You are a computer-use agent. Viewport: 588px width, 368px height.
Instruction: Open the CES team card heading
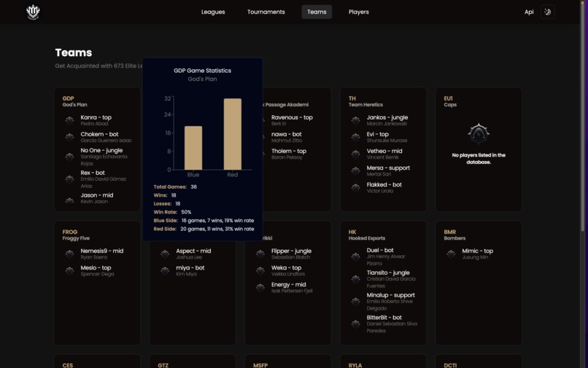pyautogui.click(x=68, y=365)
